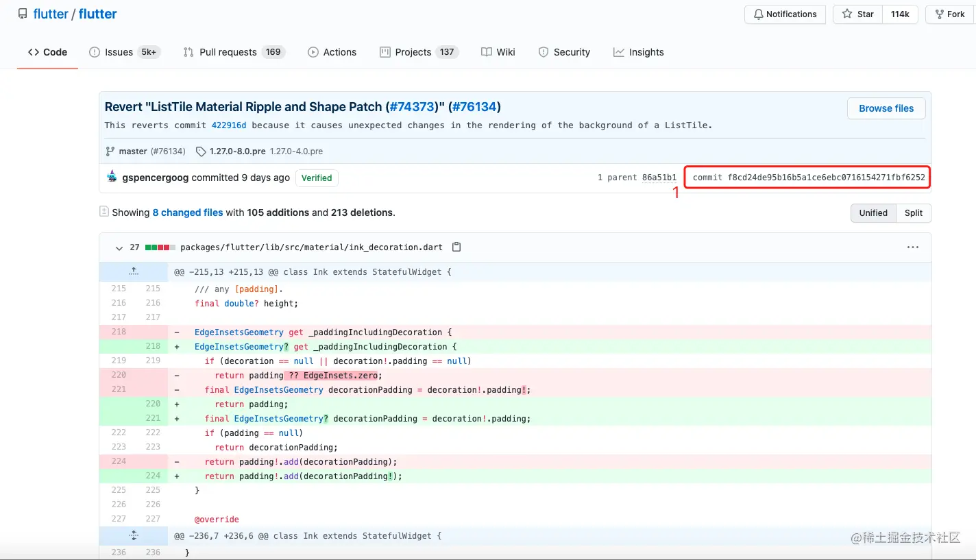
Task: Expand hidden lines before line 236 hunk
Action: 134,536
